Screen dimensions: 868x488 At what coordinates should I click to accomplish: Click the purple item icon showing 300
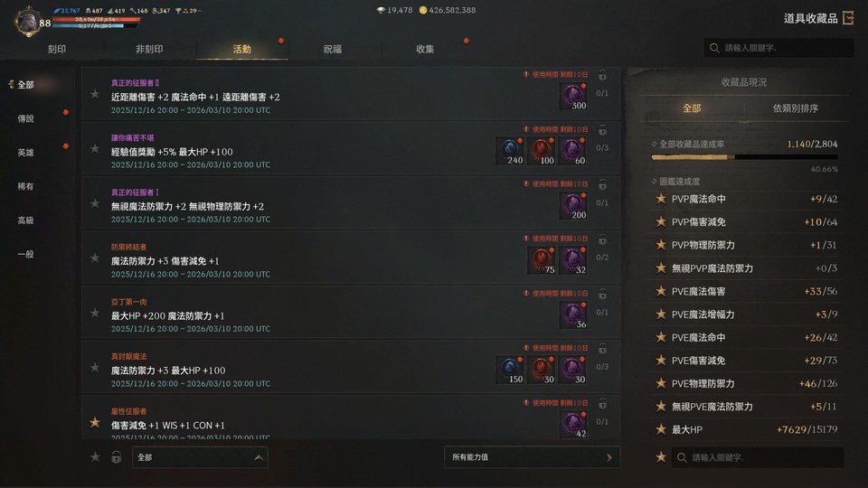tap(573, 97)
